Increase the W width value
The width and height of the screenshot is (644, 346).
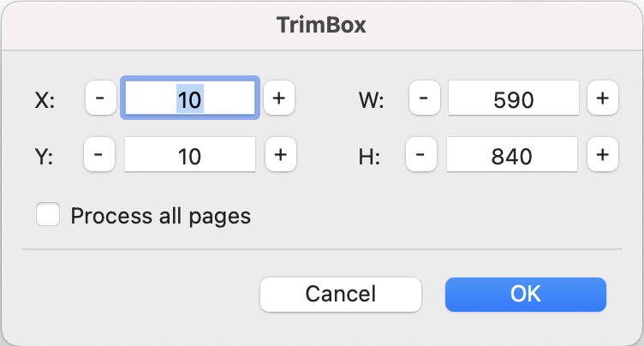(x=602, y=99)
